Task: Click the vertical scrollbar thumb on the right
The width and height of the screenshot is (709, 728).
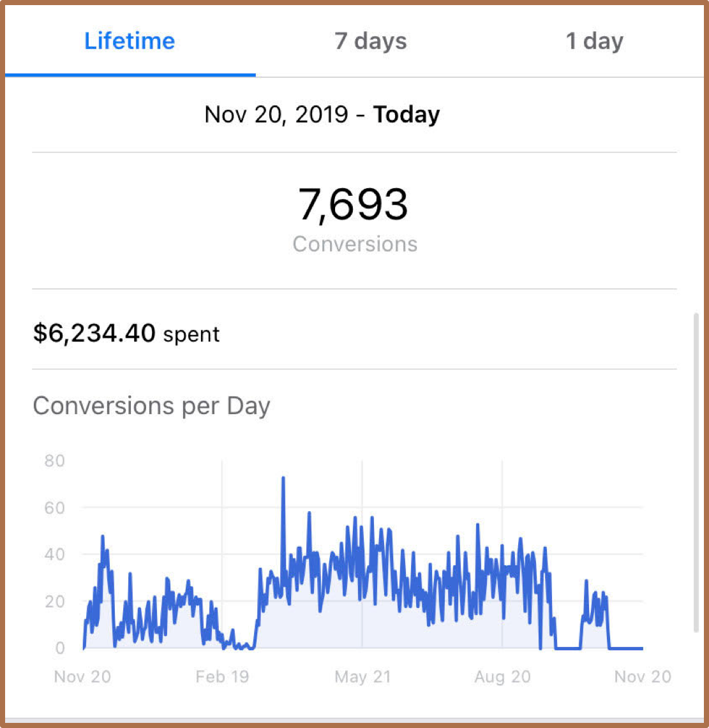Action: click(x=696, y=473)
